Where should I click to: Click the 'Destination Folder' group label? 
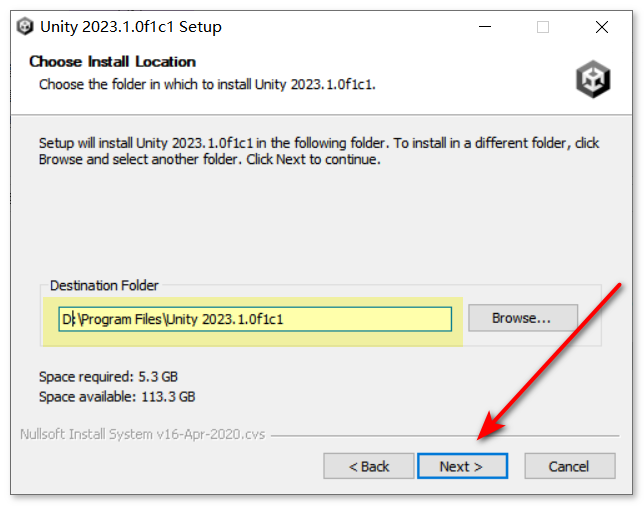click(104, 285)
